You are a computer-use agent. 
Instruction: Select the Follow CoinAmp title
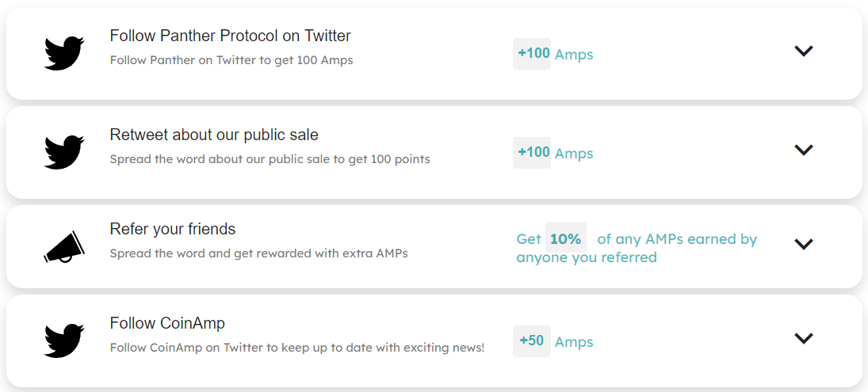coord(167,323)
